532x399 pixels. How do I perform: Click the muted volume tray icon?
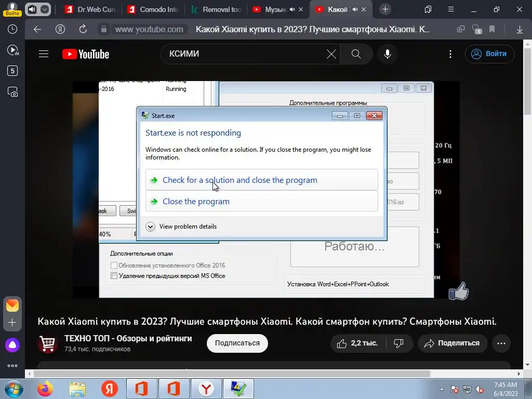tap(480, 390)
